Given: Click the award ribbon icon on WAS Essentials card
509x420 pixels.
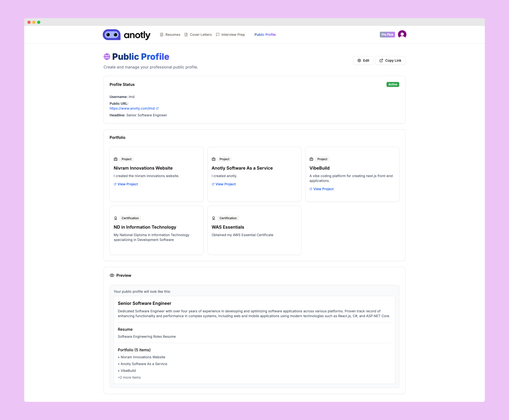Looking at the screenshot, I should (x=214, y=218).
